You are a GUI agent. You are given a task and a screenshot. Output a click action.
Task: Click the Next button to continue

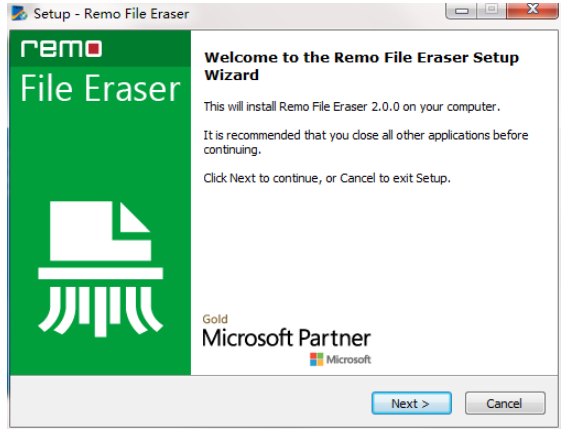(411, 403)
